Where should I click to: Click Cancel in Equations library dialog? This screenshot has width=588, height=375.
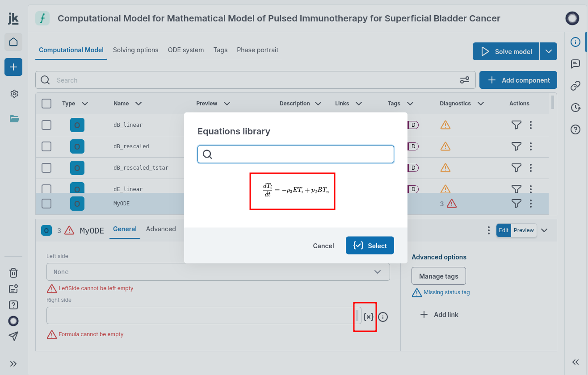323,246
